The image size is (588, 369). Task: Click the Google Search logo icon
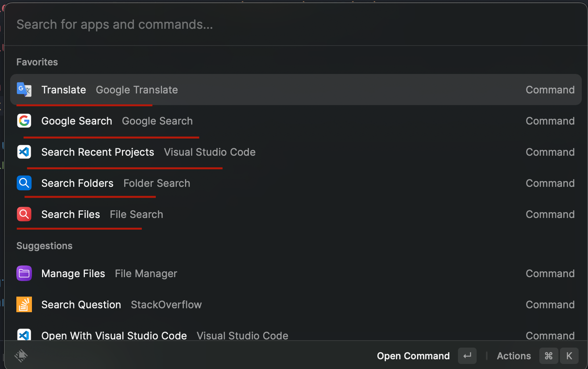pyautogui.click(x=24, y=121)
